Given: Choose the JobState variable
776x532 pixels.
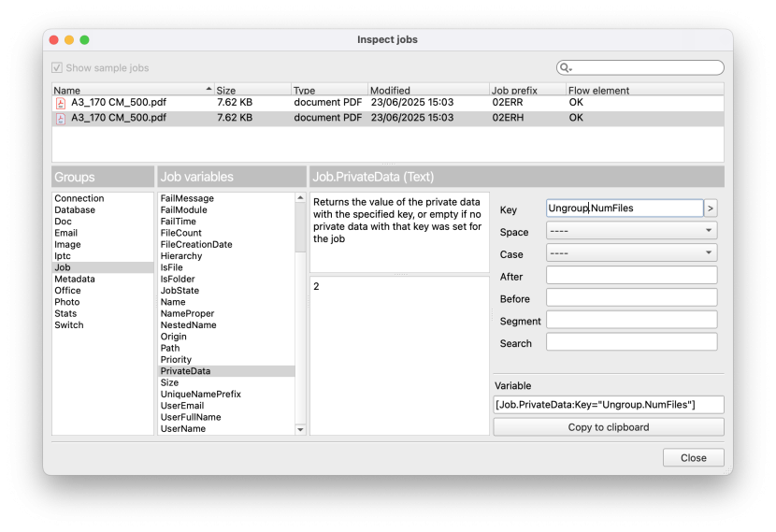Looking at the screenshot, I should (x=180, y=290).
